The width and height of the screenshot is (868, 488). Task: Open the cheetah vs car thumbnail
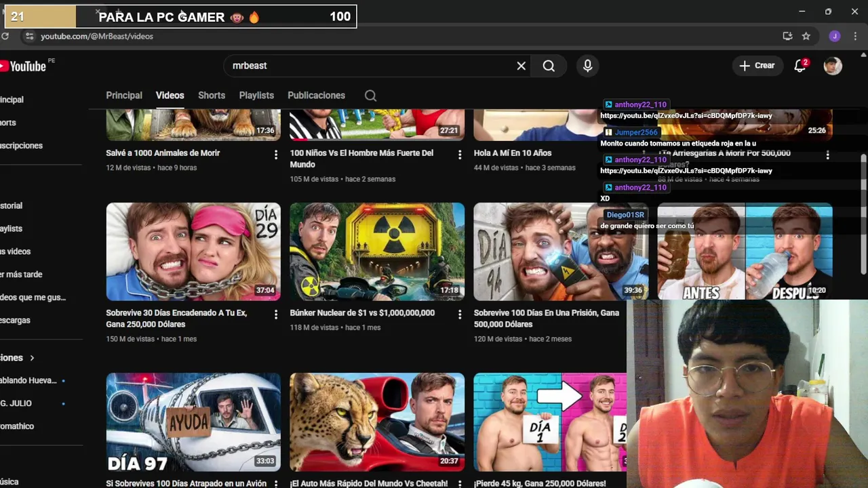pyautogui.click(x=377, y=422)
